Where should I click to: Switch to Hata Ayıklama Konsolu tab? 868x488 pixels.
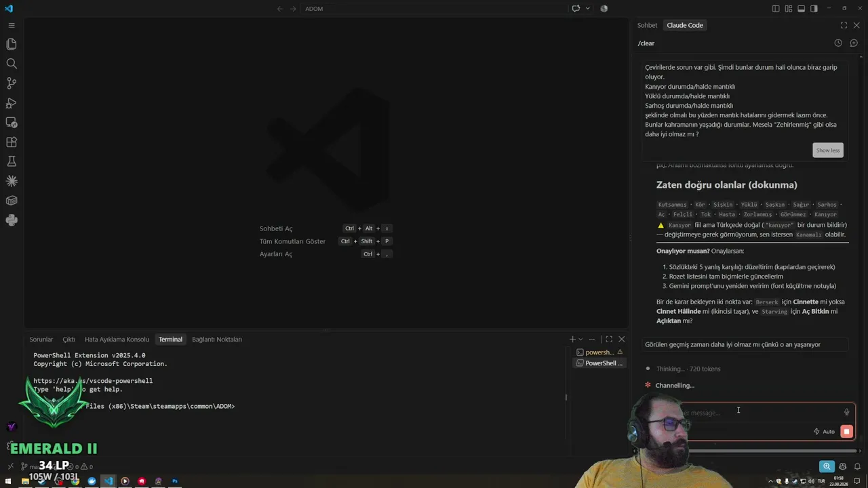[117, 340]
